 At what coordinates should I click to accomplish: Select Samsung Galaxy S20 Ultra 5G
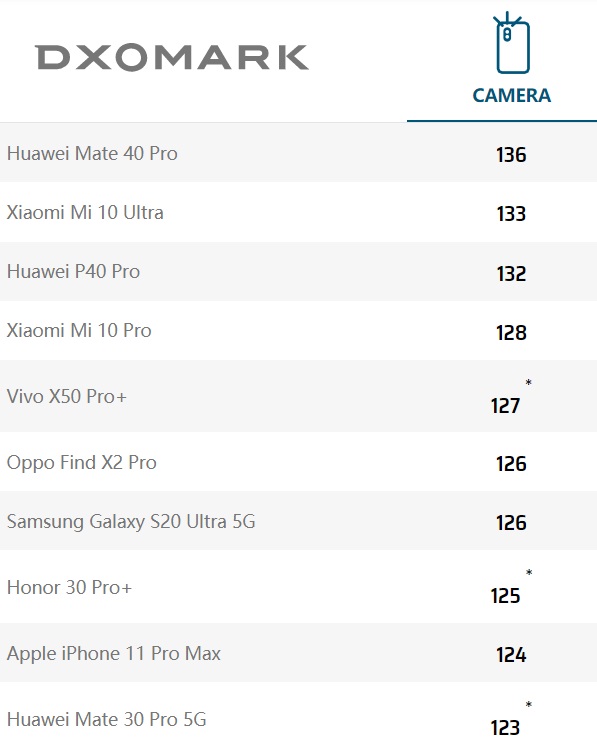[x=131, y=521]
